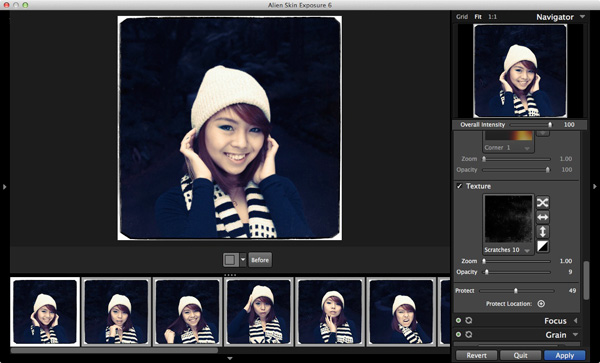Image resolution: width=600 pixels, height=363 pixels.
Task: Reset the Focus panel with its circular arrow
Action: click(469, 321)
